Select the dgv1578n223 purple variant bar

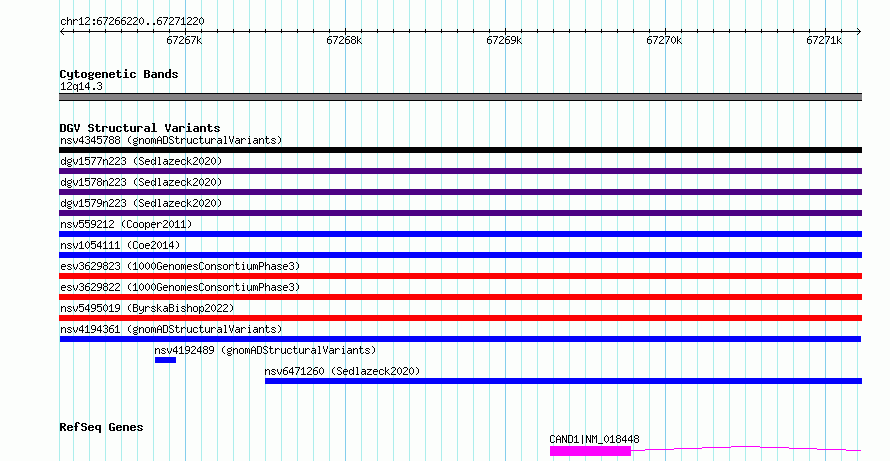pos(461,192)
